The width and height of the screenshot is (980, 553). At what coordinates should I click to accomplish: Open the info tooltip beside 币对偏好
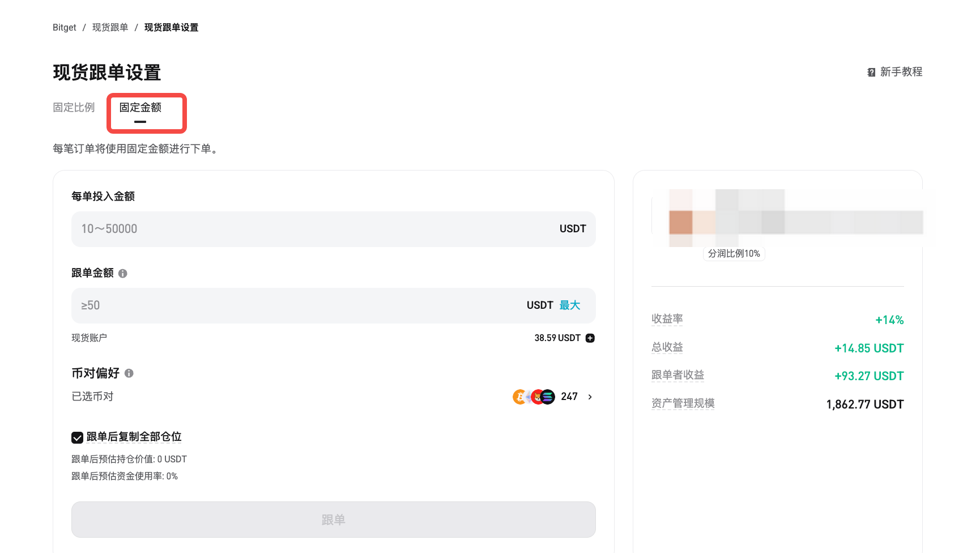click(129, 373)
